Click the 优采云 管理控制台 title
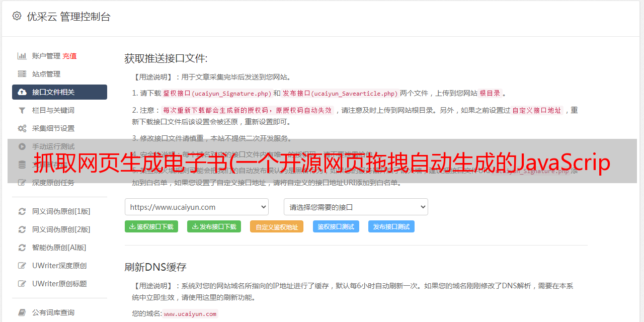Viewport: 644px width, 322px height. coord(68,17)
